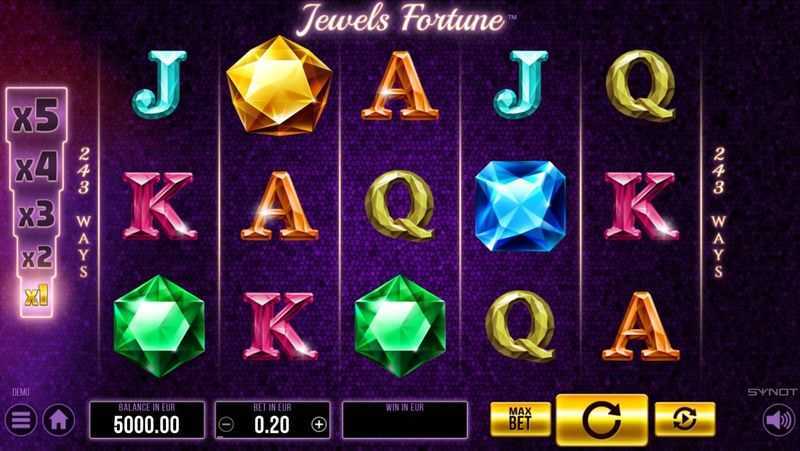Click the highlighted x1 multiplier

coord(37,296)
